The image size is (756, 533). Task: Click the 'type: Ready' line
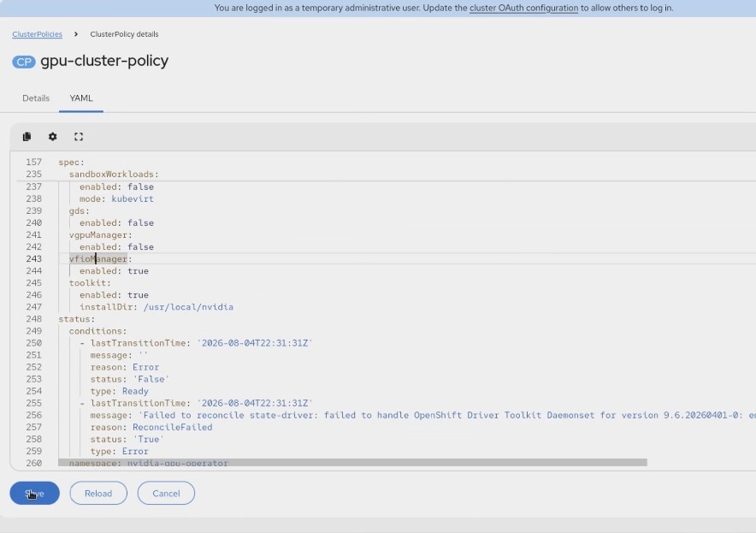(119, 391)
